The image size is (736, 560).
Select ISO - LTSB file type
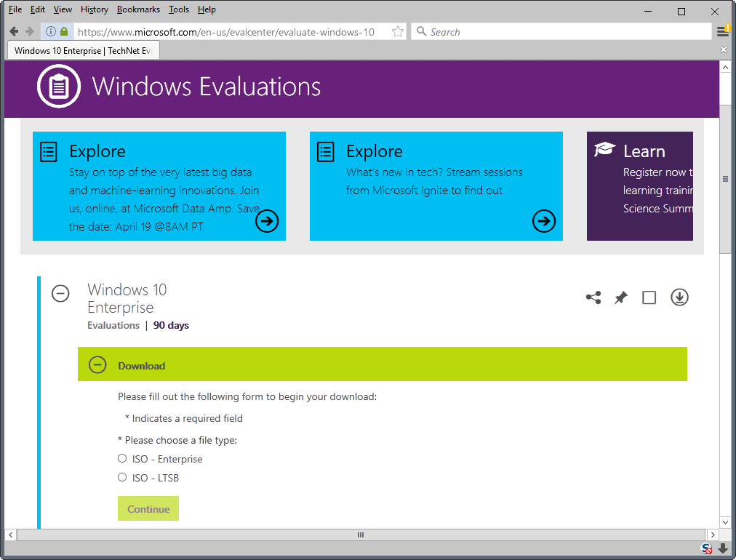pyautogui.click(x=122, y=477)
